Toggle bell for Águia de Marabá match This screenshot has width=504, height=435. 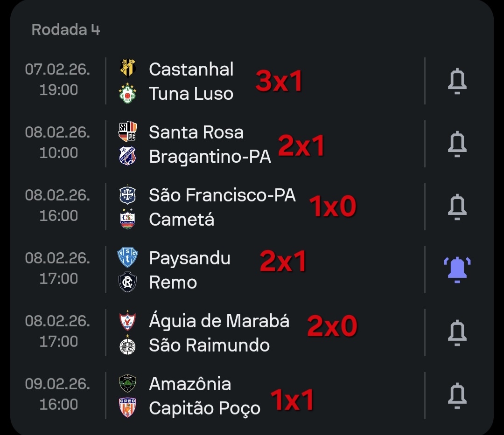click(457, 333)
